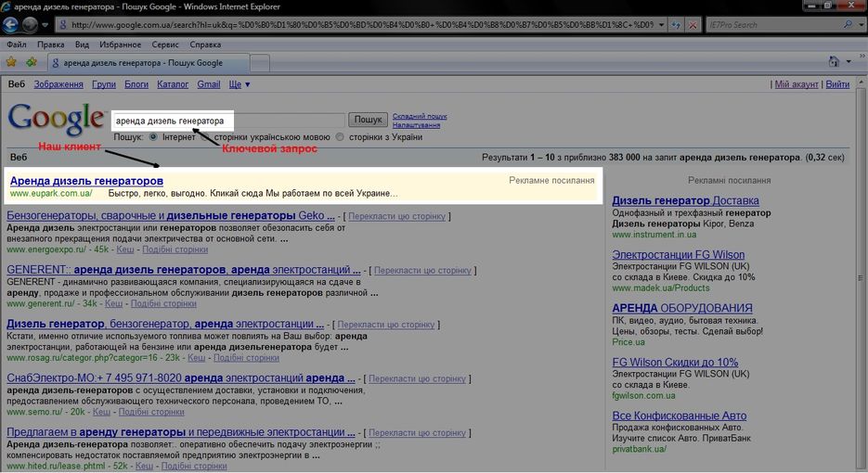Click the IE7Pro Search box

pyautogui.click(x=775, y=25)
